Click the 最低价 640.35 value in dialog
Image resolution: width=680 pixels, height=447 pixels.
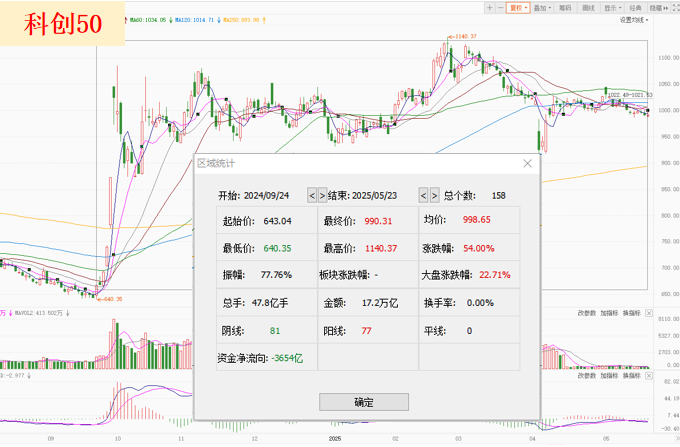pyautogui.click(x=278, y=248)
